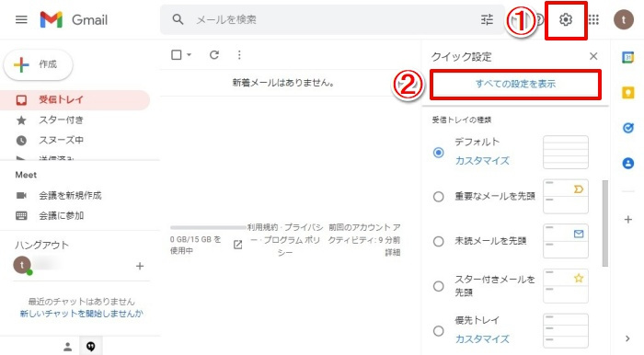This screenshot has width=644, height=355.
Task: Click the Hangouts user avatar
Action: point(22,265)
